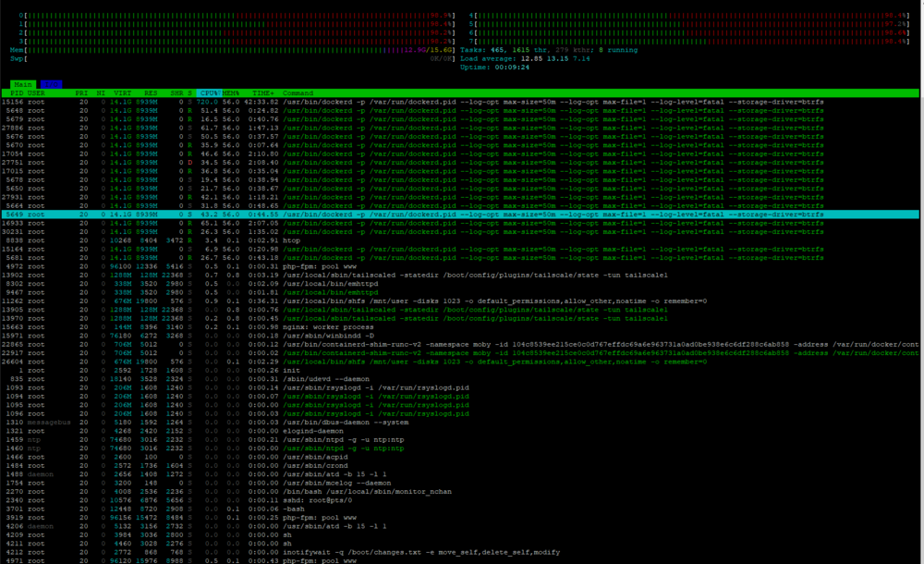Select the udevd --daemon process row
Screen dimensions: 924x564
(459, 379)
